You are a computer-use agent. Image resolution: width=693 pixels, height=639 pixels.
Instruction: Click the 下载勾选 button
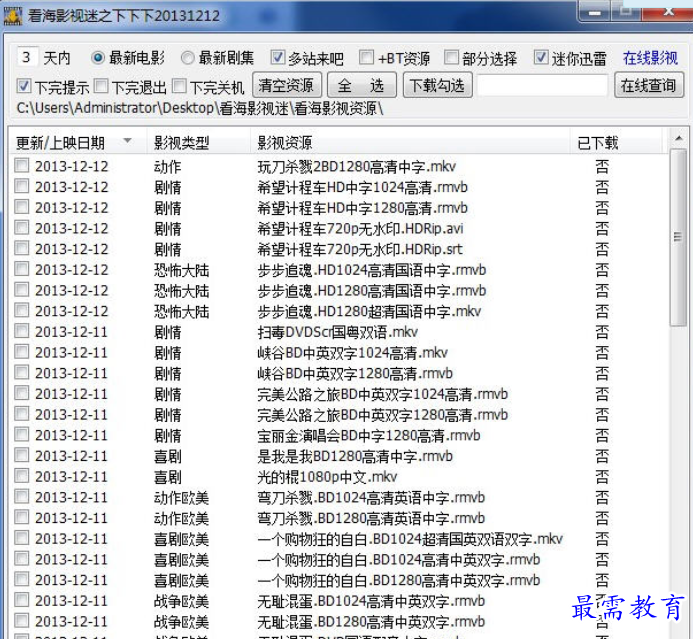pyautogui.click(x=438, y=85)
